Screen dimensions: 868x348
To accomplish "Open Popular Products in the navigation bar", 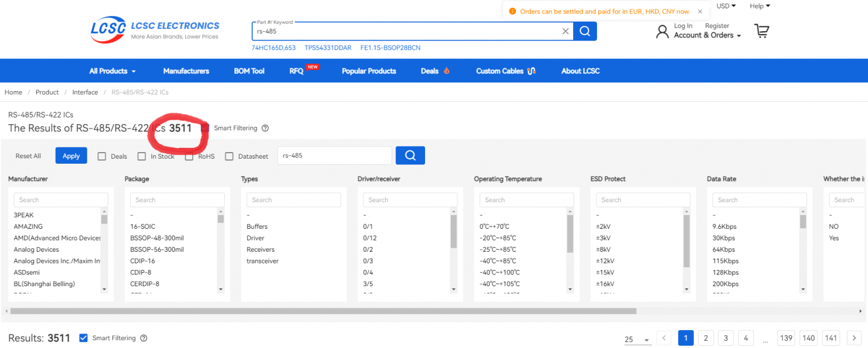I will (x=369, y=71).
